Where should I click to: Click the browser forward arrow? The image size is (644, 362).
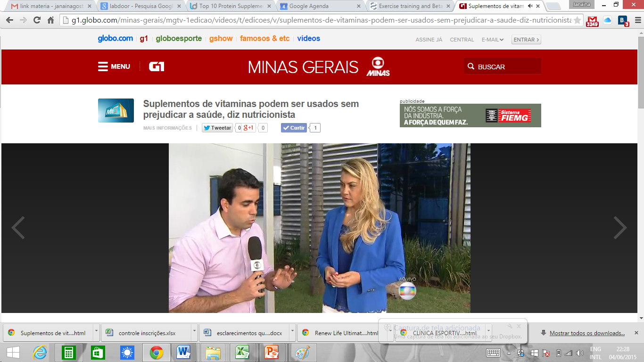pyautogui.click(x=23, y=21)
